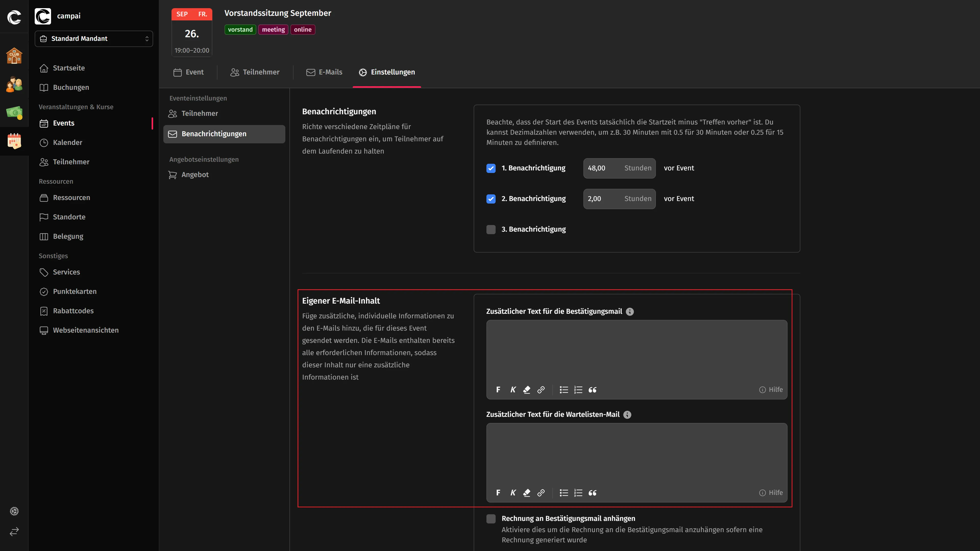Open the Standard Mandant dropdown
The image size is (980, 551).
click(94, 39)
